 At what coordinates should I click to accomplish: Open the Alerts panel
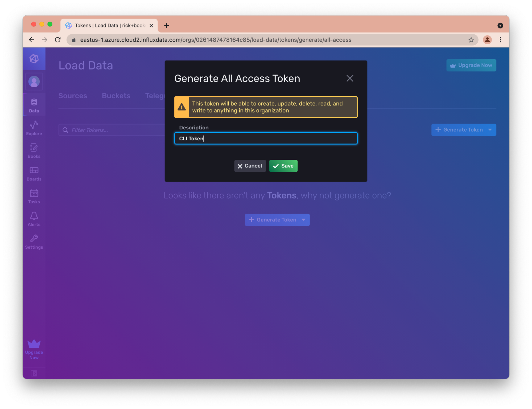tap(34, 219)
